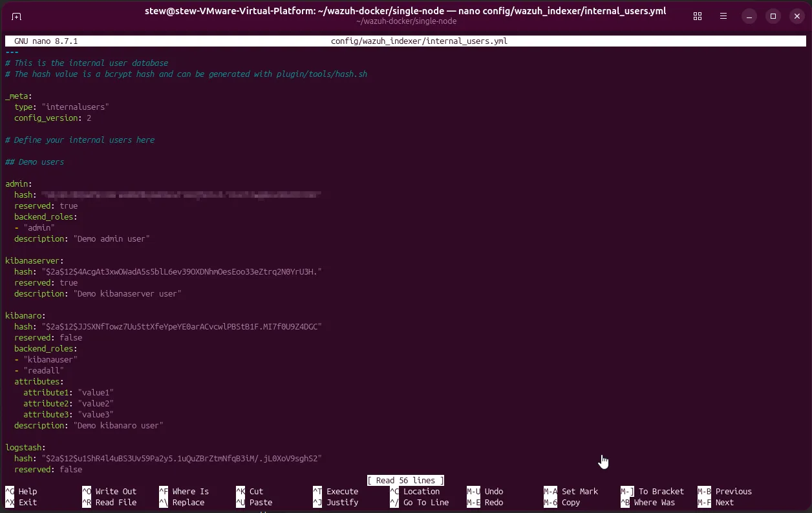
Task: Click the '_meta:' key line
Action: 19,96
